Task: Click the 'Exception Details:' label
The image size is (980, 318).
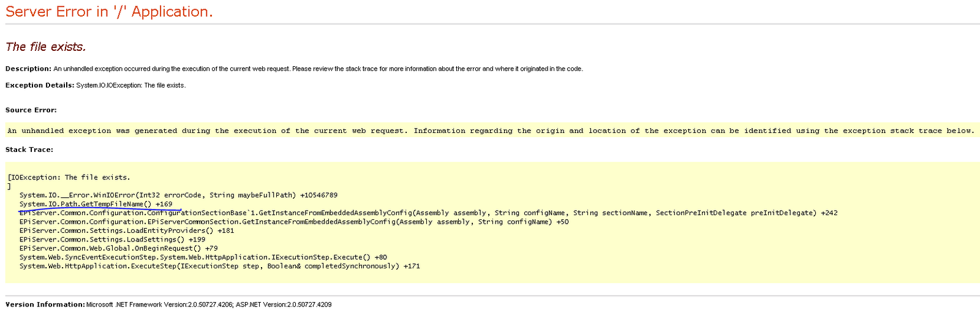Action: [40, 85]
